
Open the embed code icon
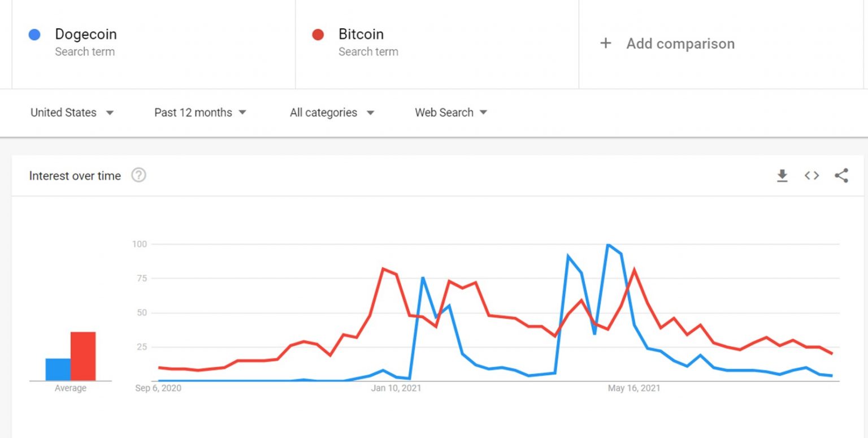click(x=811, y=176)
